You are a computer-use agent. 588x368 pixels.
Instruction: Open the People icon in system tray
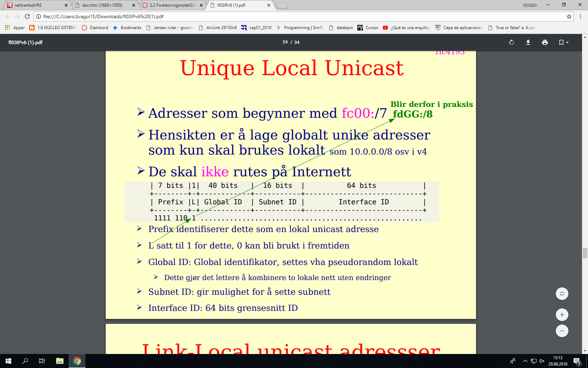click(x=513, y=361)
